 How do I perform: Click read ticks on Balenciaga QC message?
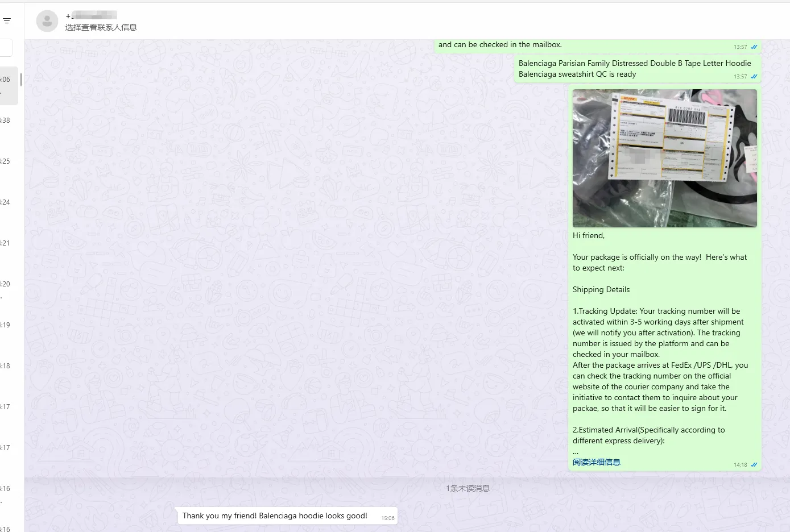[x=754, y=77]
